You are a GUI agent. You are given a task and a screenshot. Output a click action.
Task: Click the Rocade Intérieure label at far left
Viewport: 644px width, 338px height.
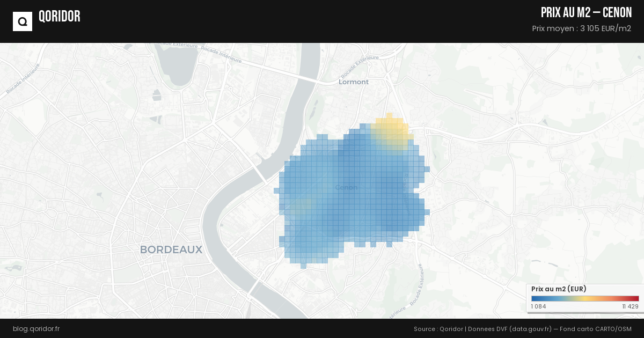coord(23,78)
